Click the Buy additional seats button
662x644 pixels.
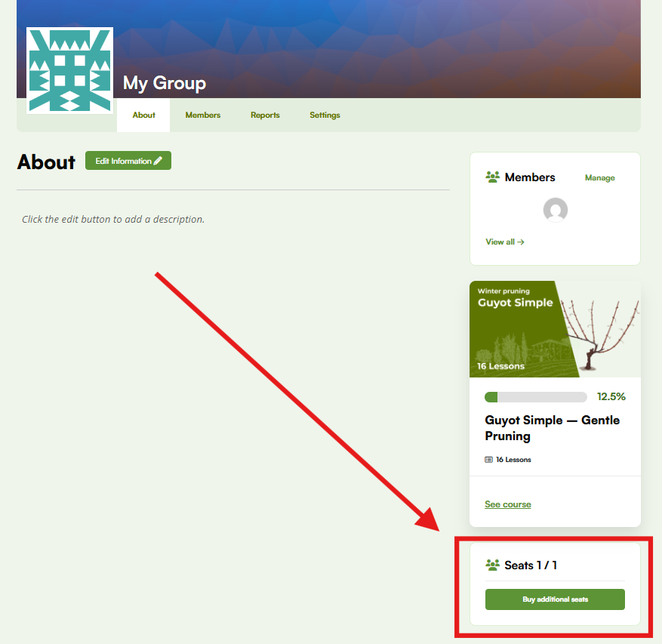click(555, 599)
